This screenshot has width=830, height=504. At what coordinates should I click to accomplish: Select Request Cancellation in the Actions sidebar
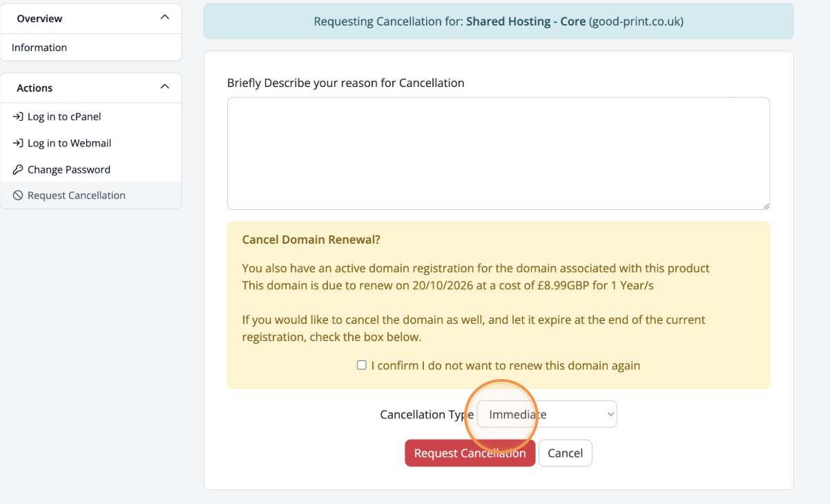[77, 195]
